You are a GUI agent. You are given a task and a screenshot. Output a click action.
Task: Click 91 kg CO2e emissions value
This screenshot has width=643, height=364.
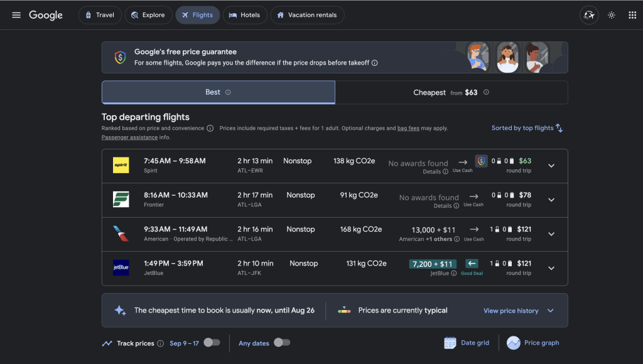point(359,195)
